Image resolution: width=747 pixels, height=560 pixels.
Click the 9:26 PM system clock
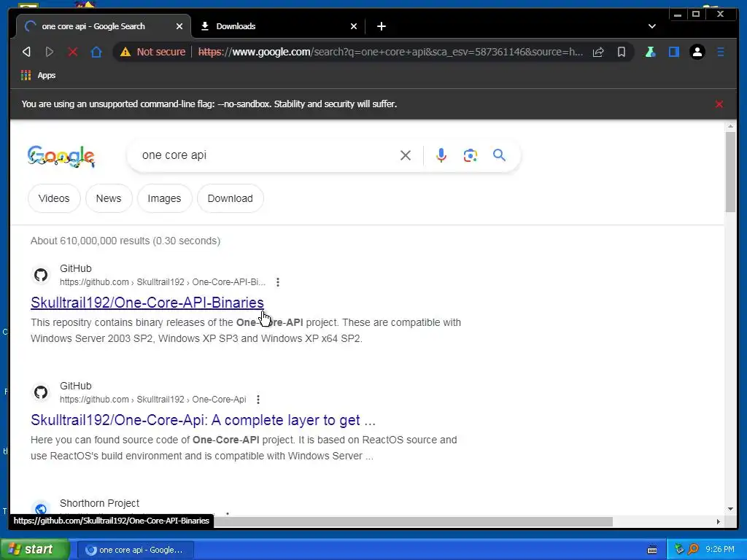pyautogui.click(x=720, y=550)
